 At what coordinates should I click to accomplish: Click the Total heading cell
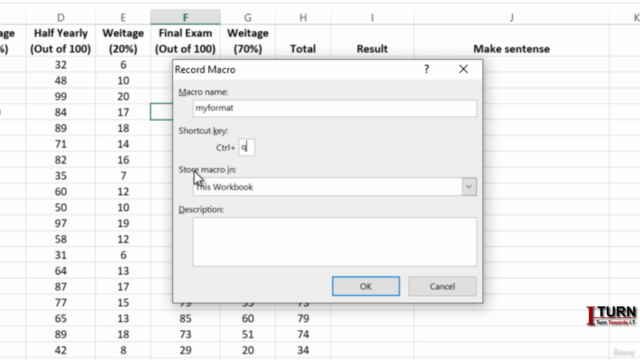(x=303, y=41)
